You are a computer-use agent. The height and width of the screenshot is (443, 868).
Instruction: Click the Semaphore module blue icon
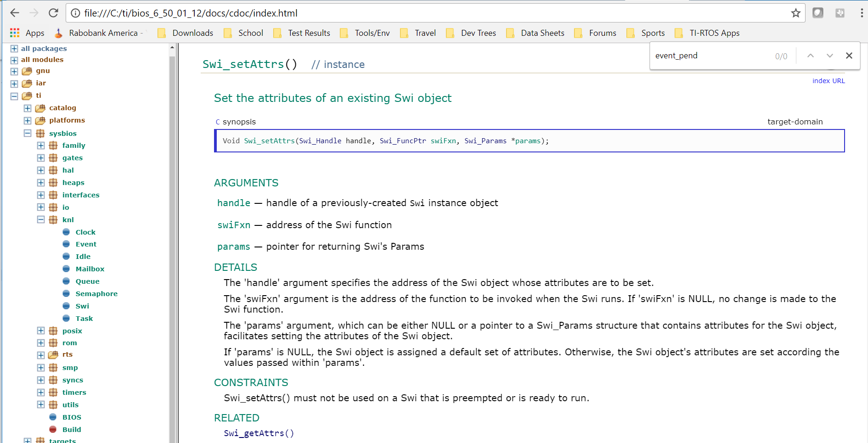[x=66, y=294]
